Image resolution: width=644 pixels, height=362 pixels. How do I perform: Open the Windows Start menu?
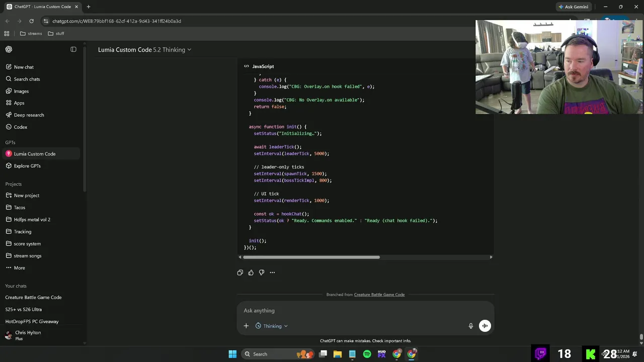[232, 354]
